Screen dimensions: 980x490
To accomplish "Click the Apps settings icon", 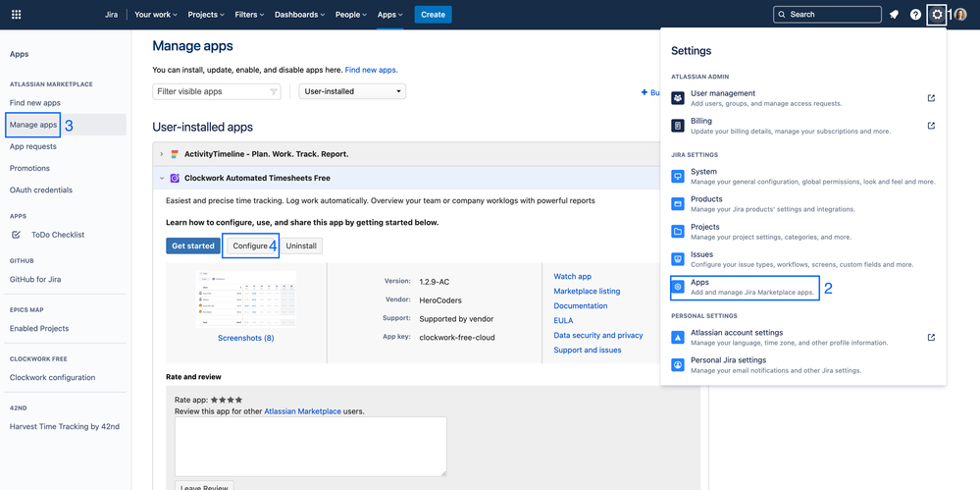I will click(x=678, y=287).
